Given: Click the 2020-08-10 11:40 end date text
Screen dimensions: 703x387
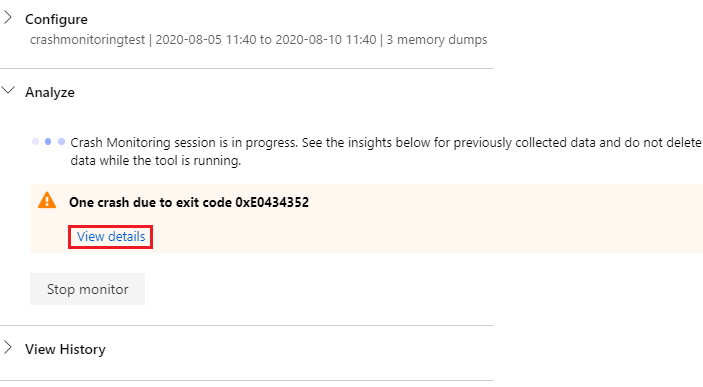Looking at the screenshot, I should click(326, 39).
